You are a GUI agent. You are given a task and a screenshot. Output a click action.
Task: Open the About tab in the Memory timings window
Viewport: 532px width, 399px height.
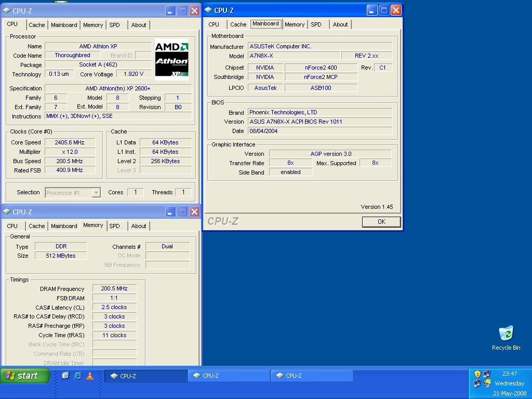click(138, 226)
